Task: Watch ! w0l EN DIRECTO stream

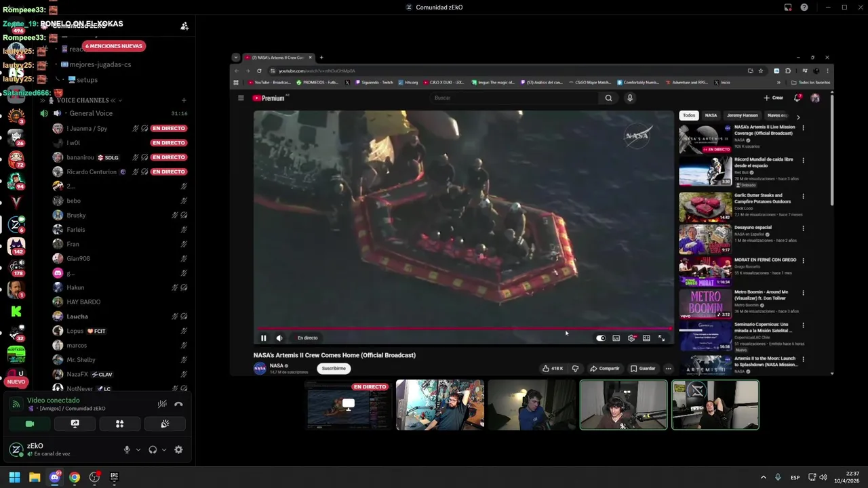Action: (x=169, y=143)
